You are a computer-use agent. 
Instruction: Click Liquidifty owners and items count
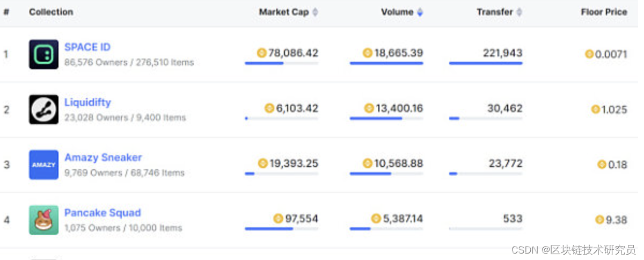coord(125,118)
